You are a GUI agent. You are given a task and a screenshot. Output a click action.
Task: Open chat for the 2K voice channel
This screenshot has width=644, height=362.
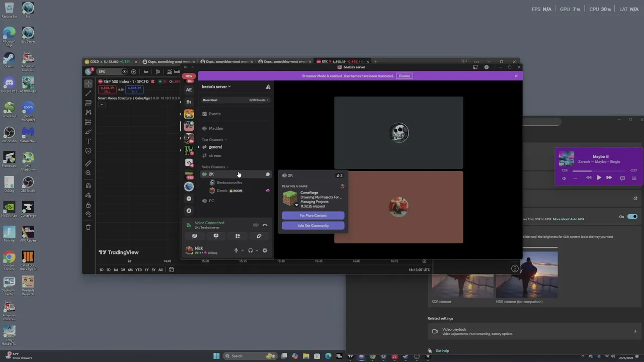(x=268, y=174)
